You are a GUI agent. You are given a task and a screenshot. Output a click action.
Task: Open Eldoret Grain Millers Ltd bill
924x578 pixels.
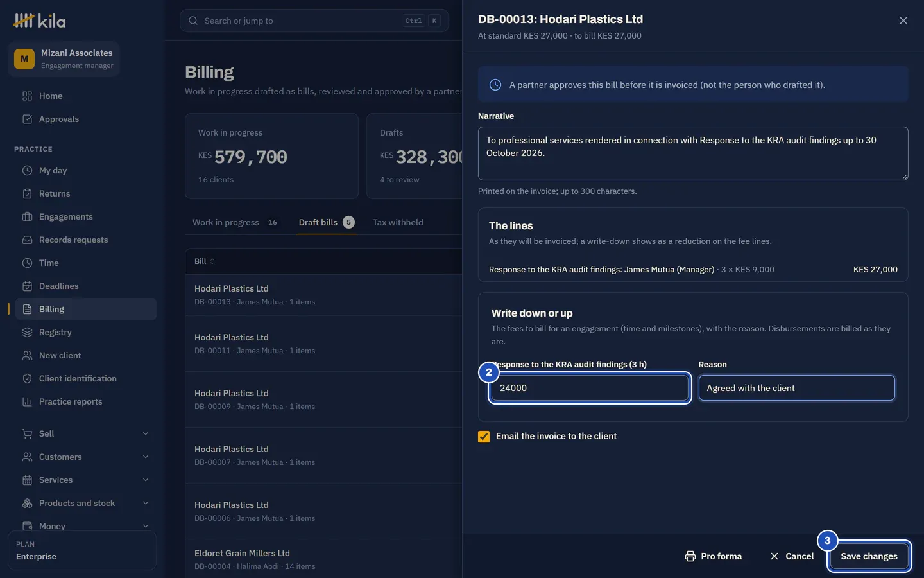[323, 559]
